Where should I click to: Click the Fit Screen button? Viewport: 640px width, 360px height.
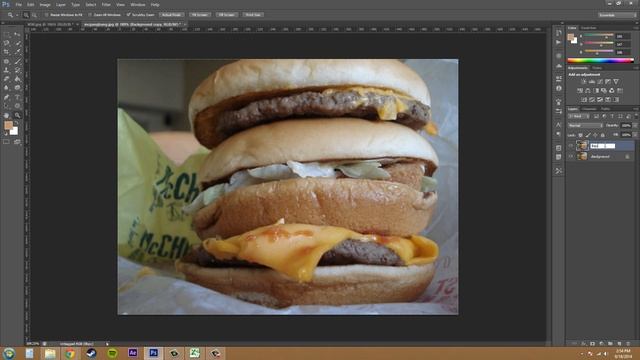(x=200, y=15)
